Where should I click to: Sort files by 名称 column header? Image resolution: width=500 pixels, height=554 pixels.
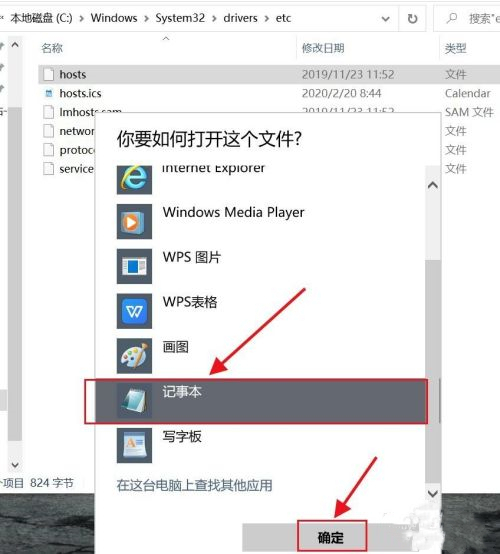(x=52, y=48)
